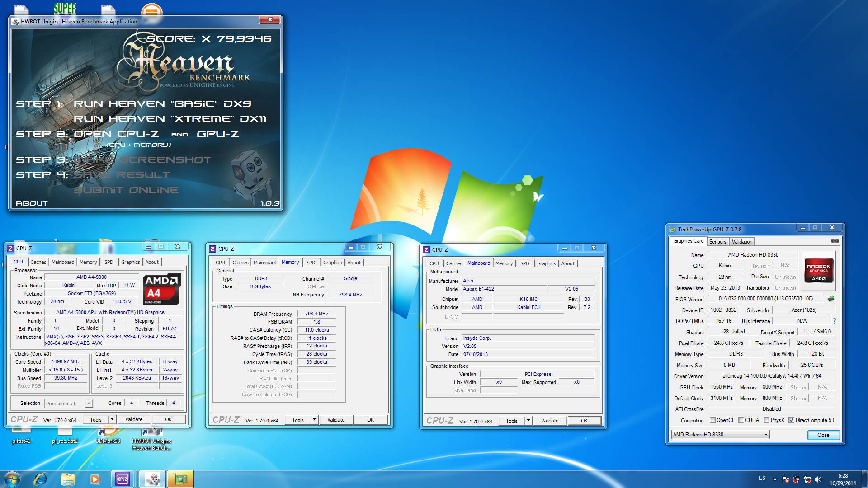Image resolution: width=868 pixels, height=488 pixels.
Task: Enable the PhysX checkbox
Action: click(767, 420)
